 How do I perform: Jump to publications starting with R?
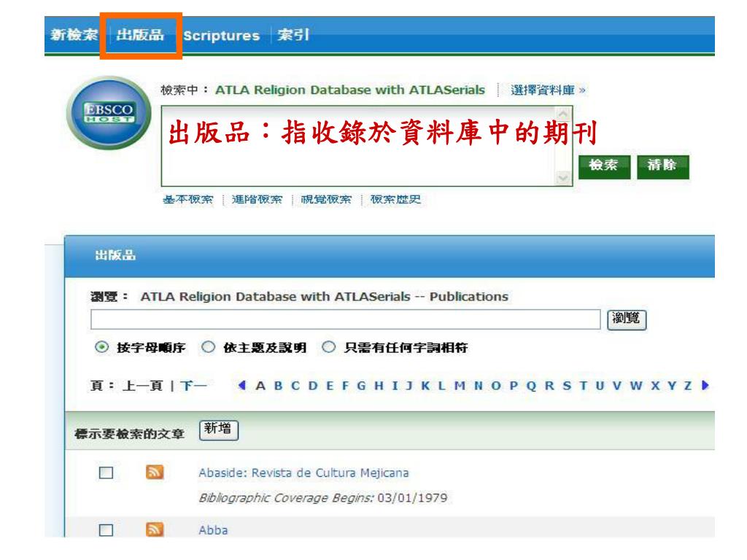549,386
